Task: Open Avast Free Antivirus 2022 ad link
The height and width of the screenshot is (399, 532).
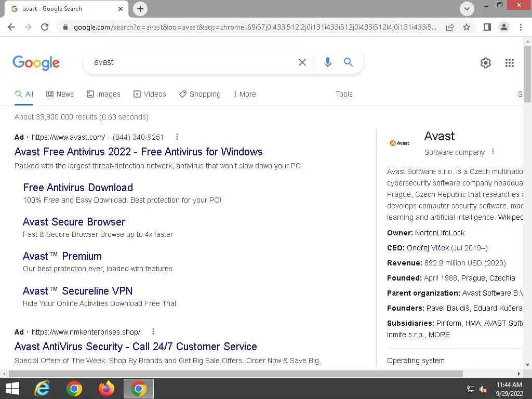Action: click(138, 152)
